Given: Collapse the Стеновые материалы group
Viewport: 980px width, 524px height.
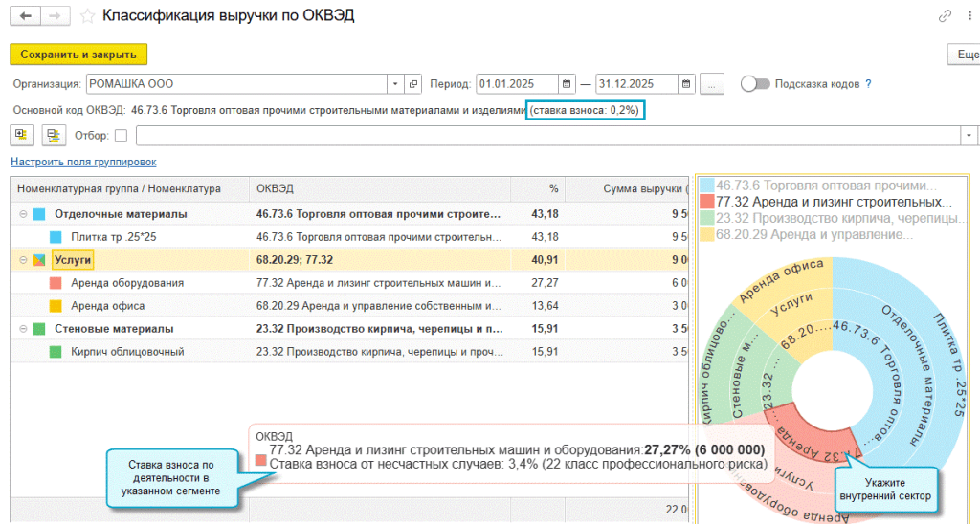Looking at the screenshot, I should (x=23, y=329).
